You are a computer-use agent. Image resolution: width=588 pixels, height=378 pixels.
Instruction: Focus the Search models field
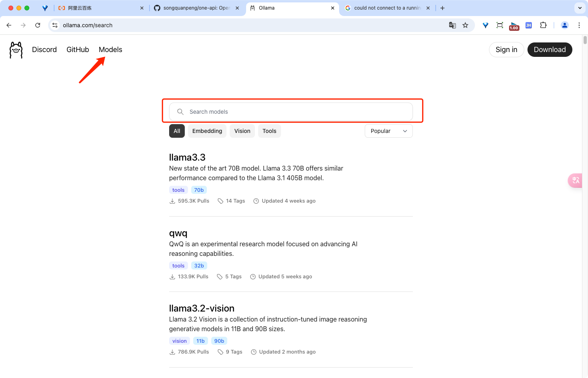(291, 112)
